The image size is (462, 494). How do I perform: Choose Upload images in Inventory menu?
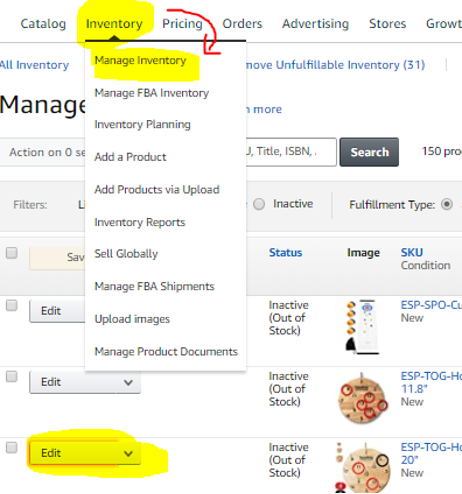click(132, 319)
